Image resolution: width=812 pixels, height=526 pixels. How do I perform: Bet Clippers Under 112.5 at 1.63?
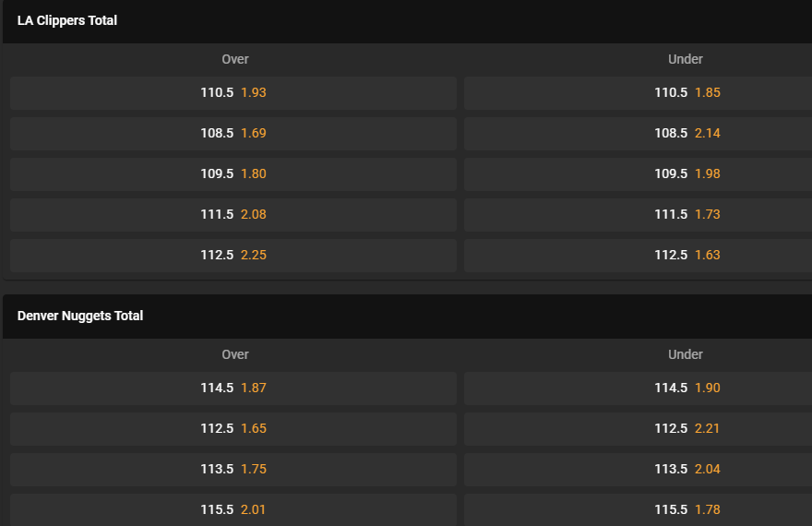(x=638, y=256)
